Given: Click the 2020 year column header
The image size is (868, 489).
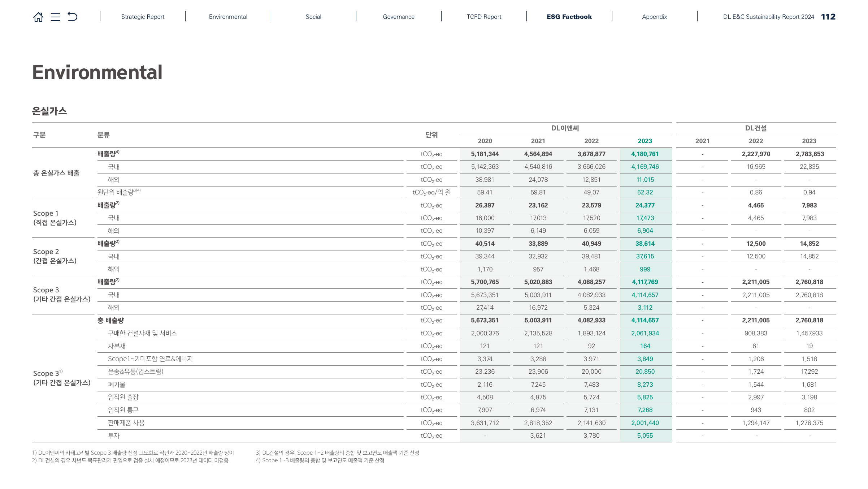Looking at the screenshot, I should [x=485, y=141].
